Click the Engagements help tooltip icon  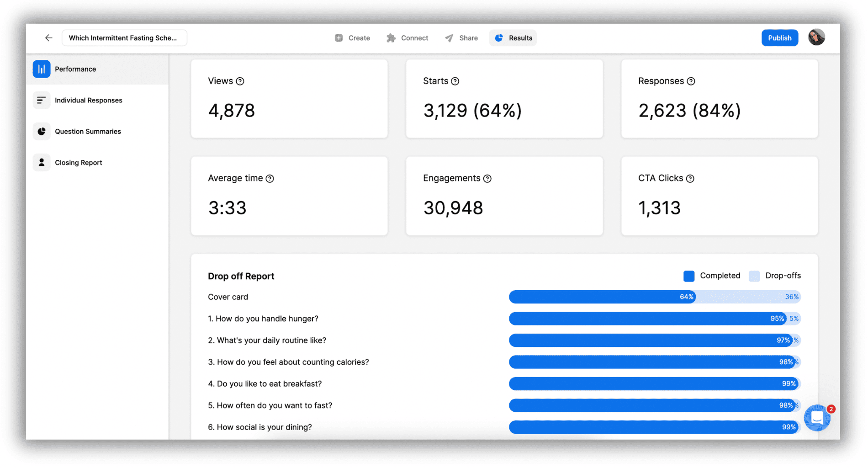[487, 178]
